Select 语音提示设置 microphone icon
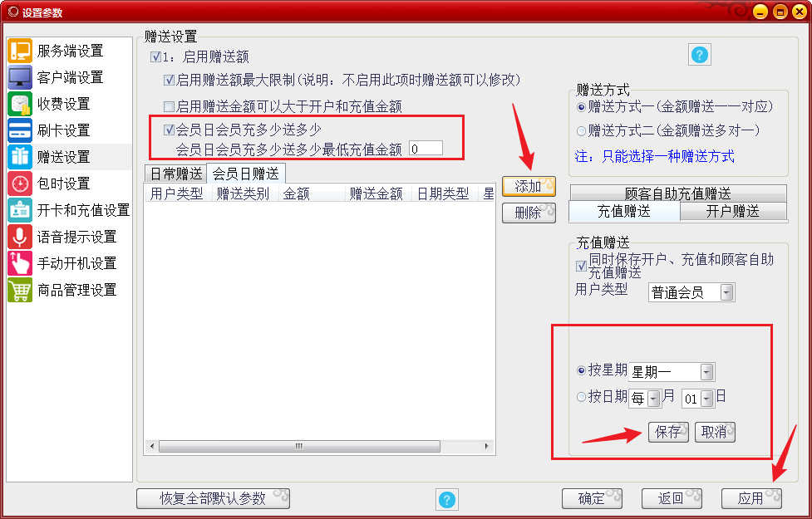 [x=20, y=237]
